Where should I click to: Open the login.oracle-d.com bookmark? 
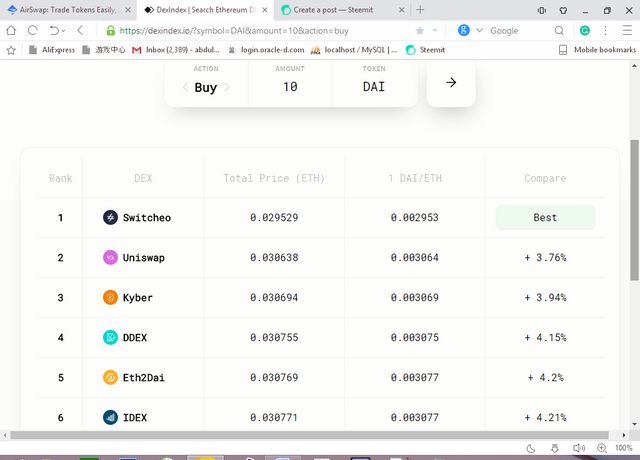click(x=266, y=50)
